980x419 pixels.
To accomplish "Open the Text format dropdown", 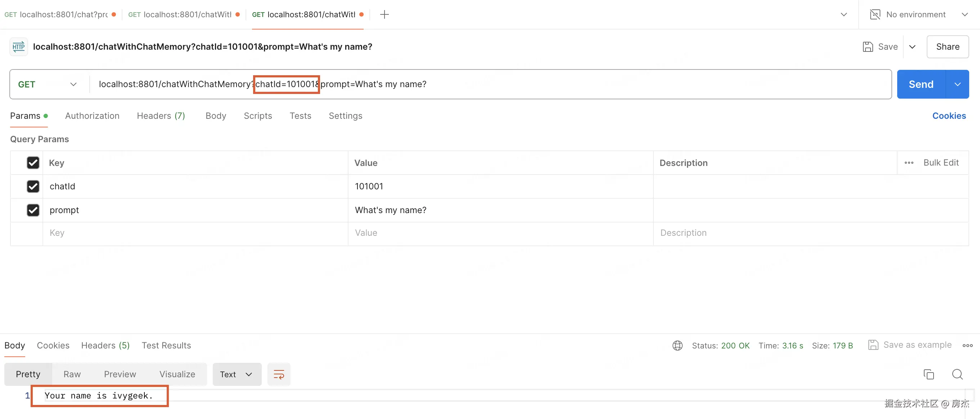I will pos(237,374).
